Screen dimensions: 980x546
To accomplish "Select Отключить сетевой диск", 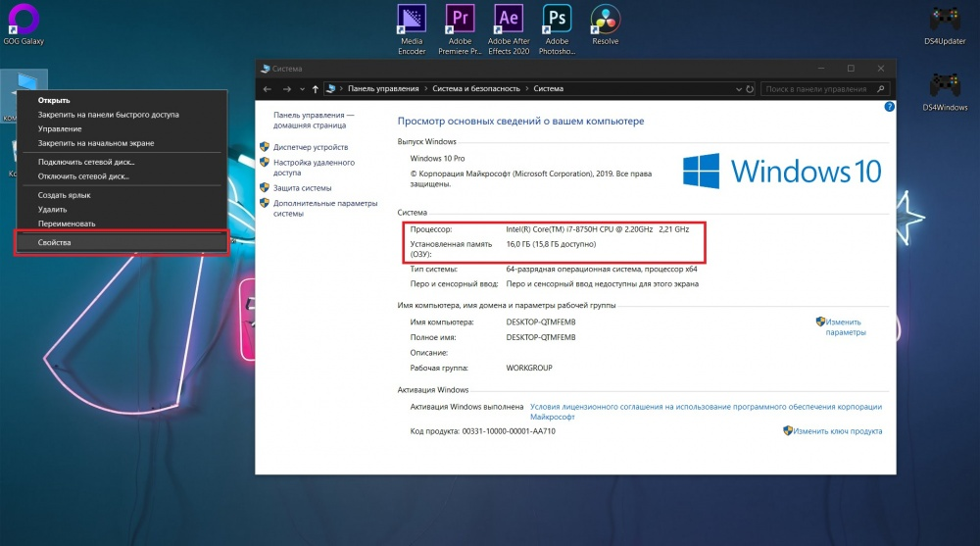I will [122, 176].
